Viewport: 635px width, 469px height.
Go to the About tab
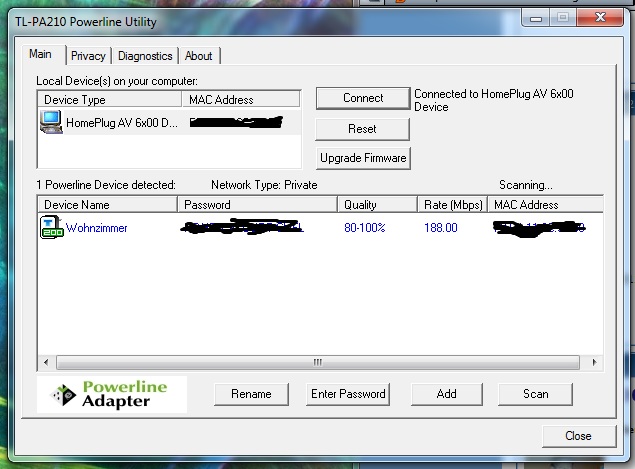tap(198, 56)
